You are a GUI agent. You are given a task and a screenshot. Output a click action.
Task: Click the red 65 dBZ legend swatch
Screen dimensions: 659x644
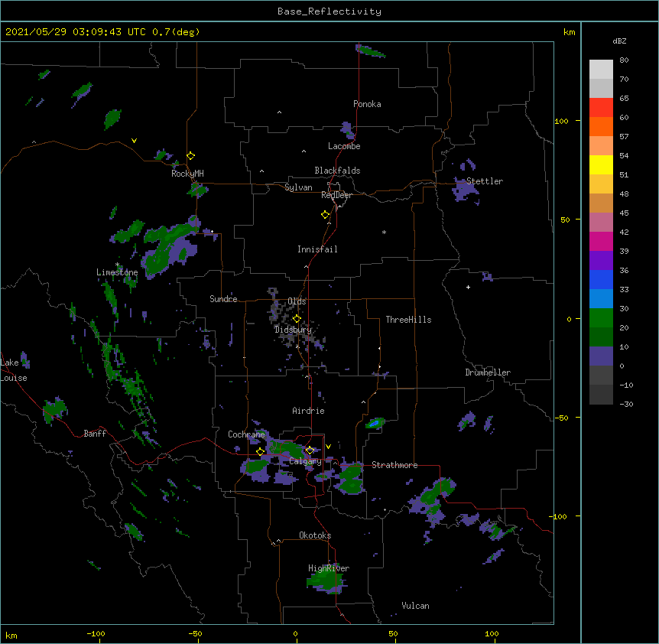601,108
